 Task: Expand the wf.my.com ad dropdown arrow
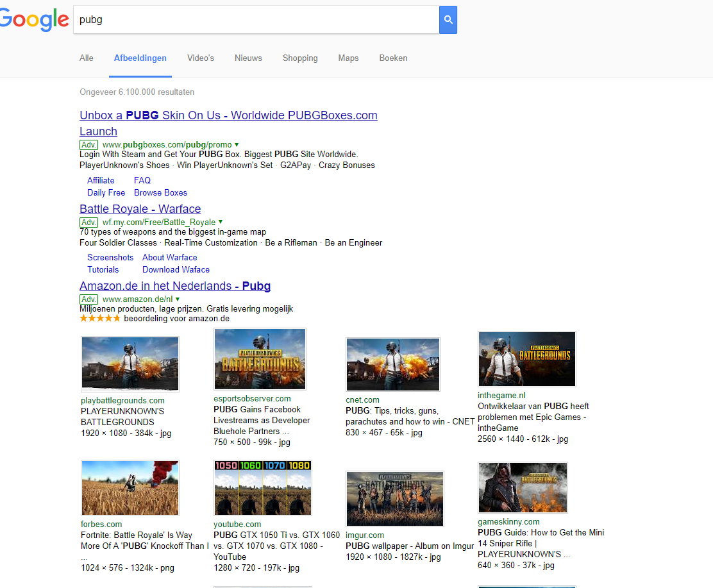click(221, 221)
